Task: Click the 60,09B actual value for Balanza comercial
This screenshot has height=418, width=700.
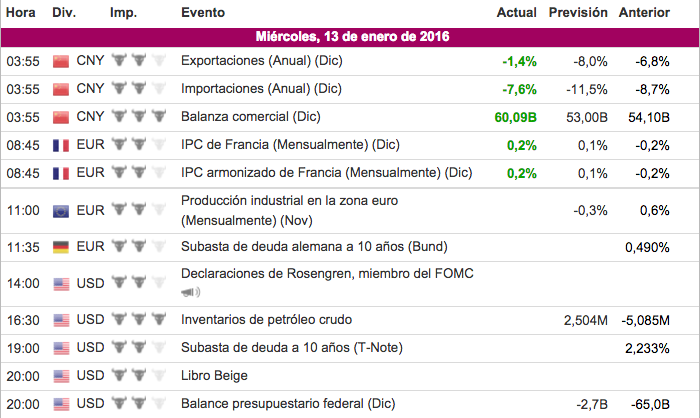Action: tap(515, 117)
